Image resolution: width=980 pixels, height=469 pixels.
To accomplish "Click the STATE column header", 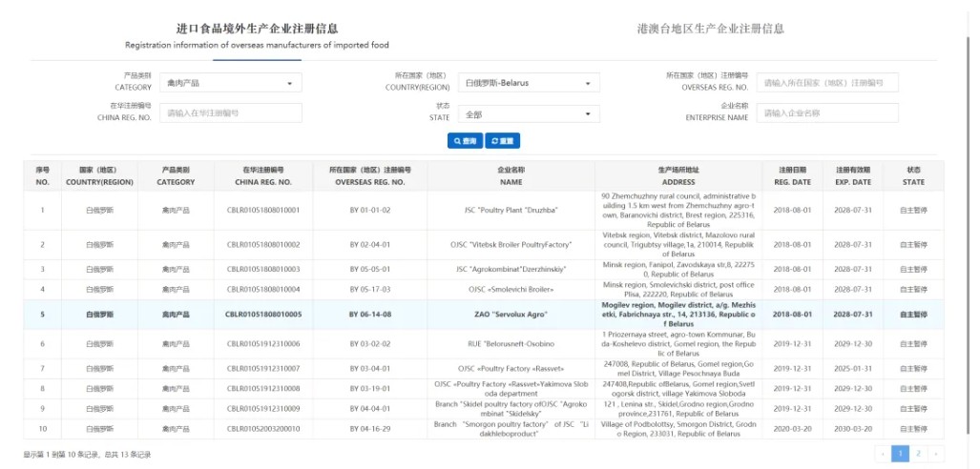I will [x=913, y=176].
